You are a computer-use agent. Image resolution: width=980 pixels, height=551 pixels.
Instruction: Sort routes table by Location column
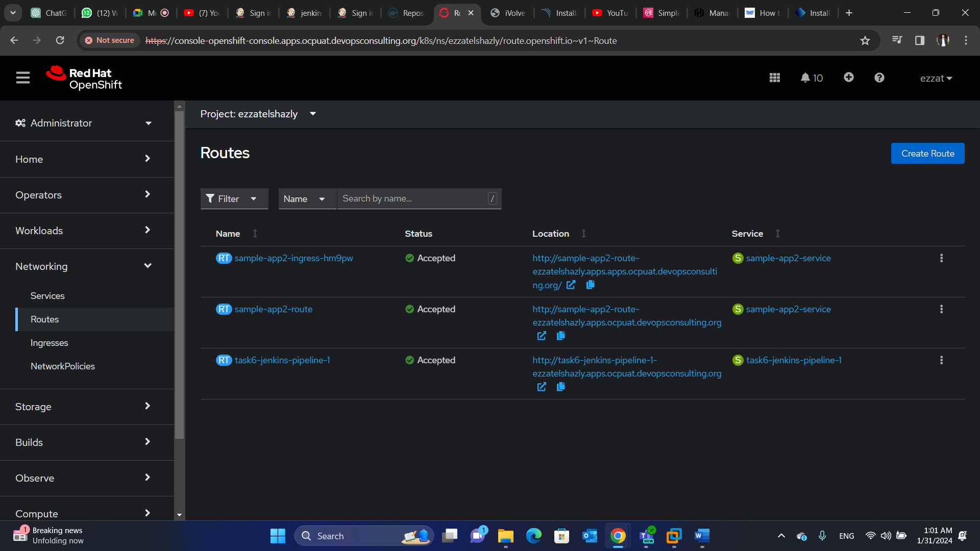(x=551, y=234)
